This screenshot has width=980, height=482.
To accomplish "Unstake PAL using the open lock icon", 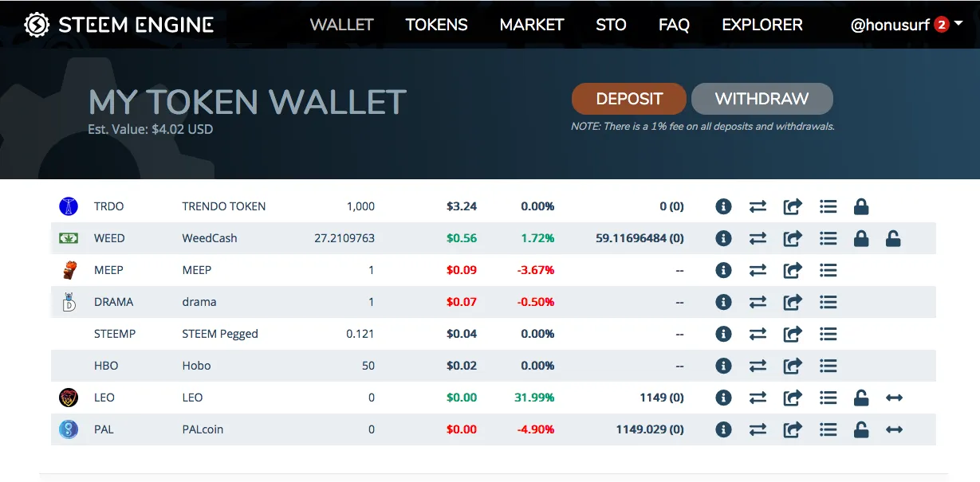I will pos(861,429).
